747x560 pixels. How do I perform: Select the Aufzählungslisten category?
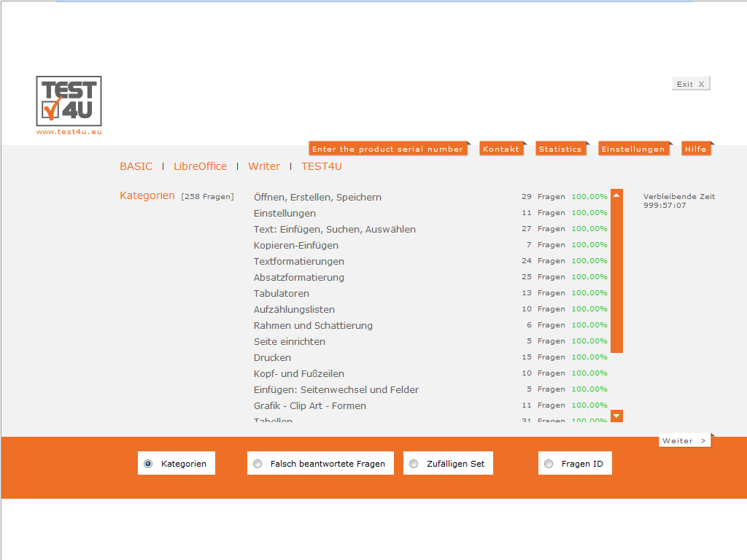[x=294, y=309]
